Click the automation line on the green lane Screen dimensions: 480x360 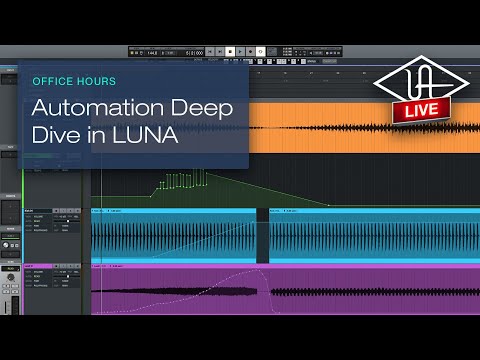tap(267, 188)
